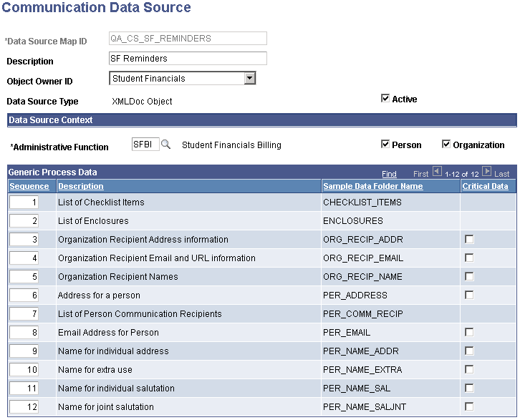Click the Last link in grid navigation
Screen dimensions: 520x420
pyautogui.click(x=501, y=174)
